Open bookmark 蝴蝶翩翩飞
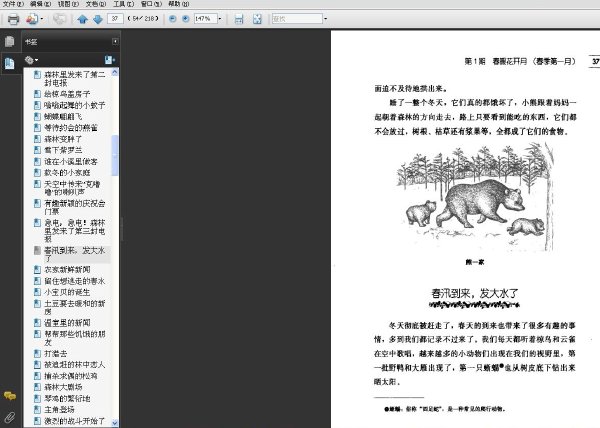Image resolution: width=600 pixels, height=428 pixels. click(63, 116)
